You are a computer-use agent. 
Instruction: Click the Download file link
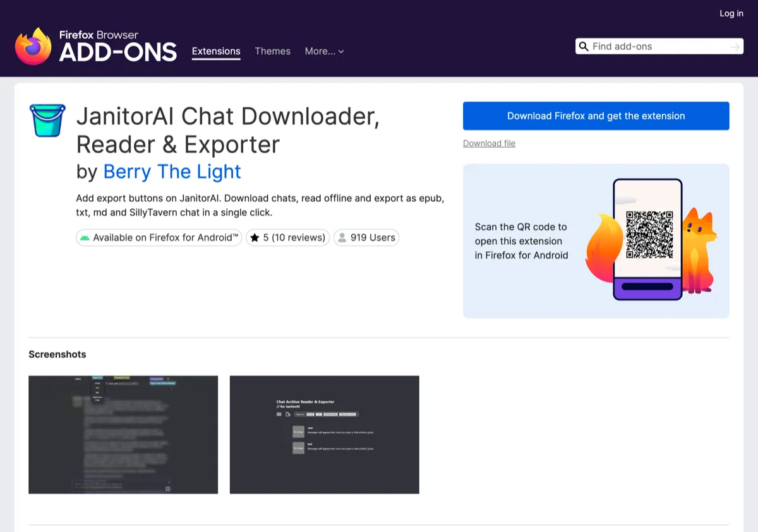pos(489,143)
